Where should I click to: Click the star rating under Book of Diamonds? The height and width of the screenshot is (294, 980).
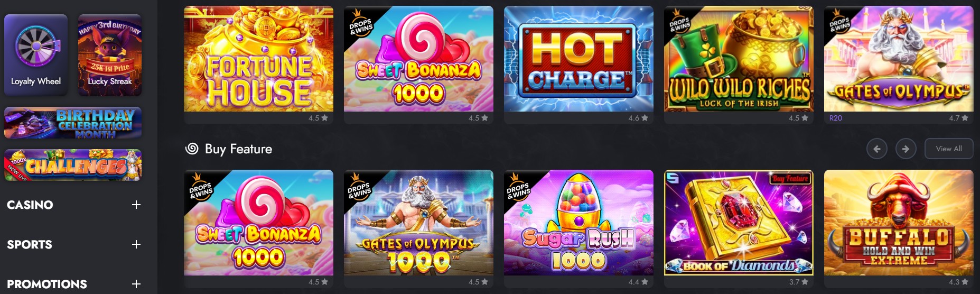click(x=799, y=282)
